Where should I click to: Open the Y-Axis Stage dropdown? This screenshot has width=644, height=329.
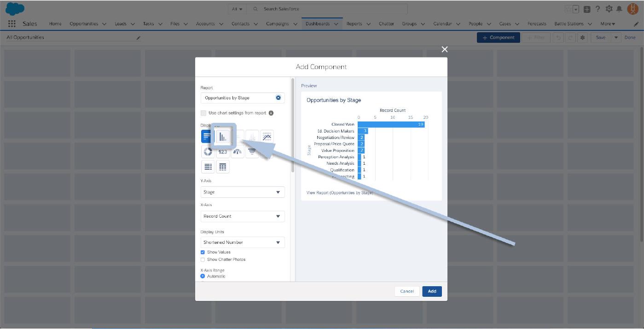point(243,192)
